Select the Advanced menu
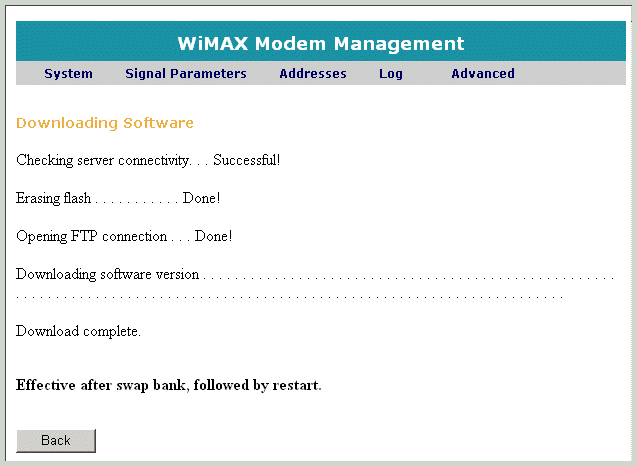 tap(482, 74)
